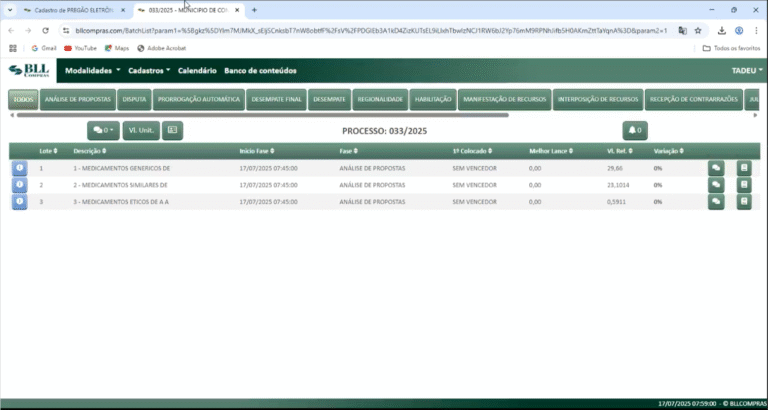Open chat for lot 1 Medicamentos Genericos
This screenshot has width=768, height=410.
[716, 168]
